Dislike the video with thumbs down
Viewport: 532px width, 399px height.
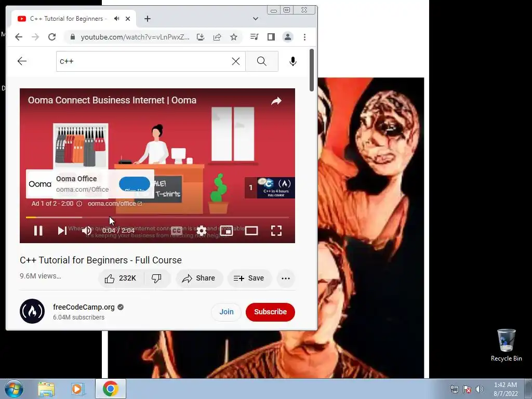pos(156,278)
